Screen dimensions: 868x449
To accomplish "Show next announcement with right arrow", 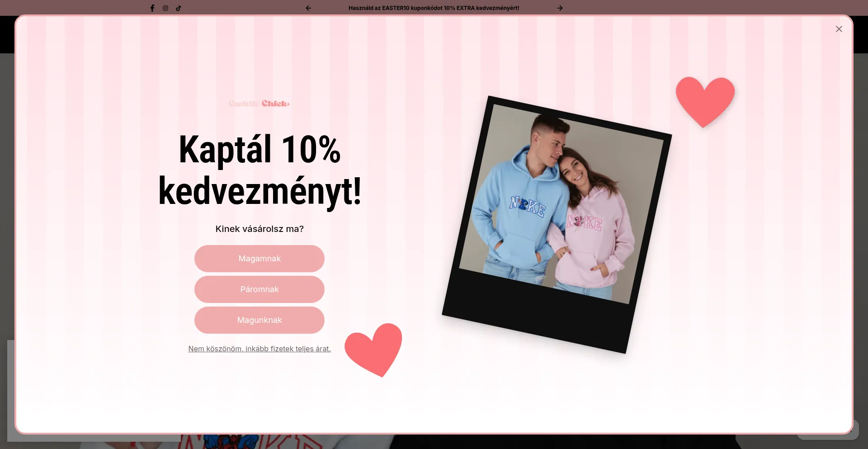I will coord(560,8).
